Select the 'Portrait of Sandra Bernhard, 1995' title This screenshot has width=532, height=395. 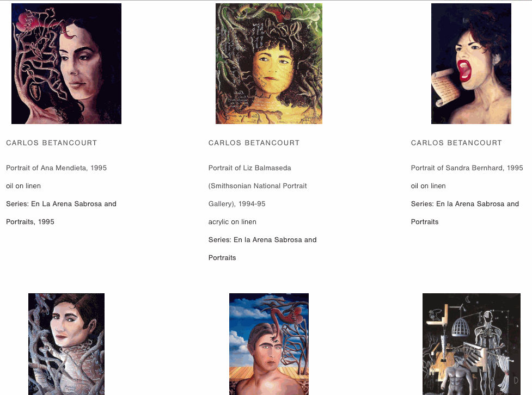coord(467,168)
